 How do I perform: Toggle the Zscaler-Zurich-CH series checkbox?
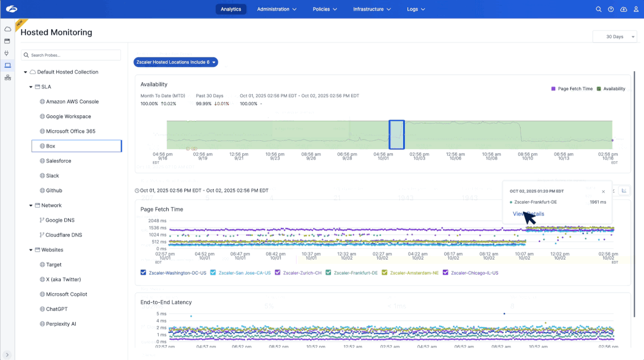coord(277,273)
